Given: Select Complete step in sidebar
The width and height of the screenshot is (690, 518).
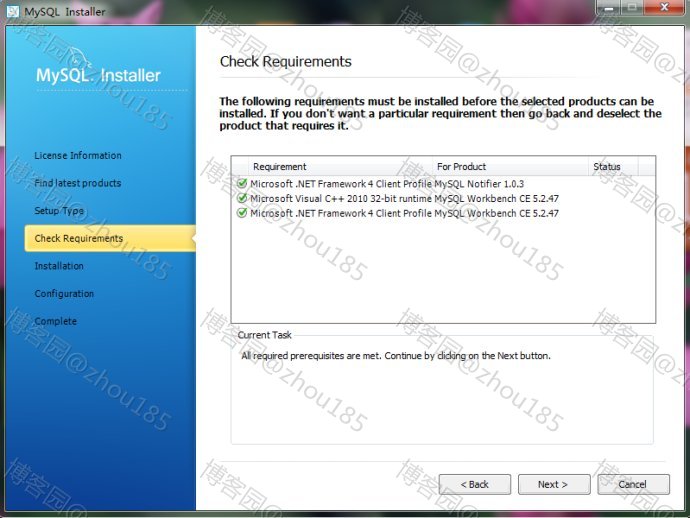Looking at the screenshot, I should (x=55, y=321).
